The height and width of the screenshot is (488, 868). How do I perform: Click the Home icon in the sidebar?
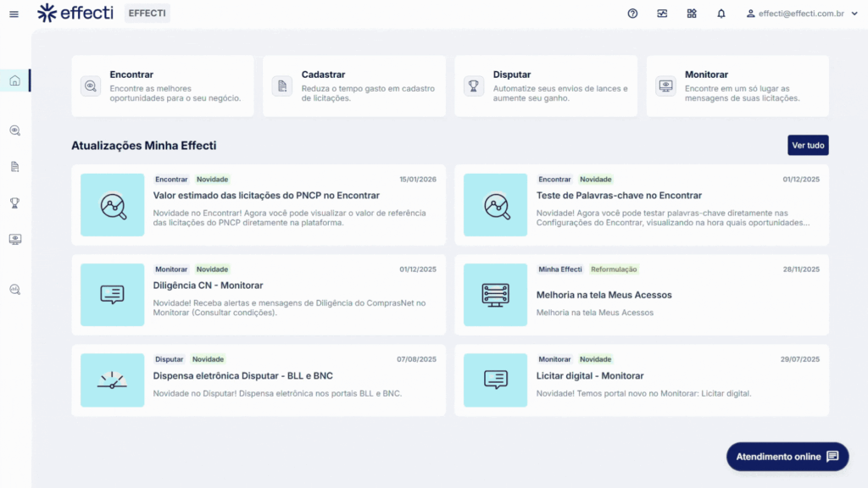pos(14,81)
